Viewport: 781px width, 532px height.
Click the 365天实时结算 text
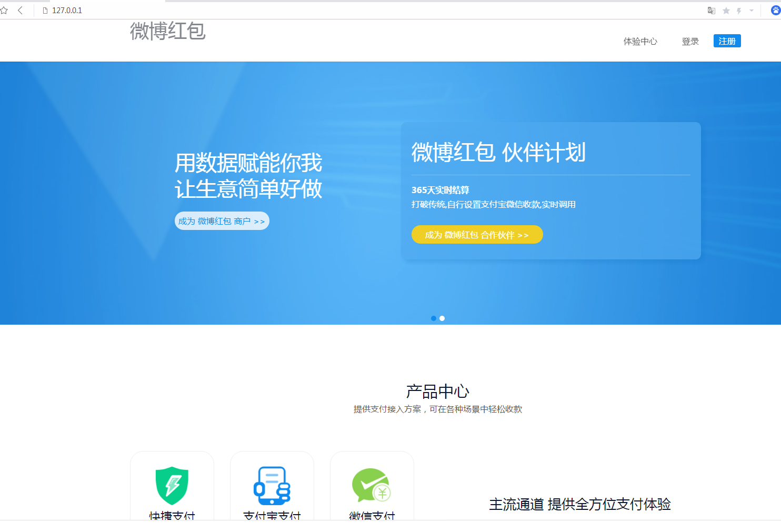point(440,190)
